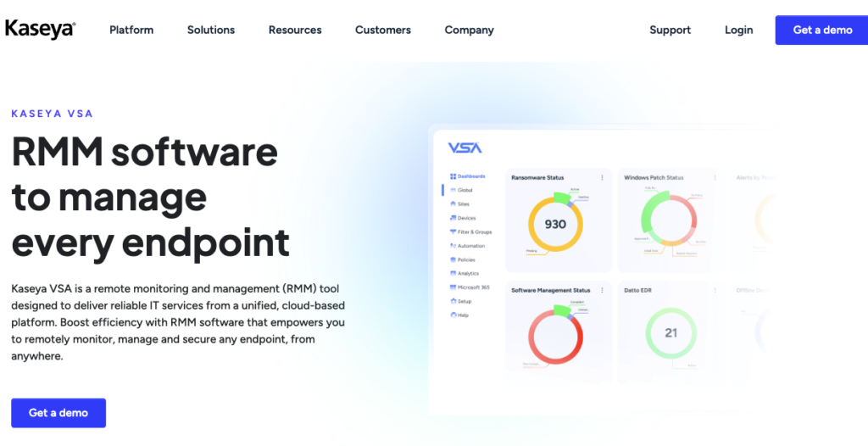Click the "Ransomware Status" card title

537,178
